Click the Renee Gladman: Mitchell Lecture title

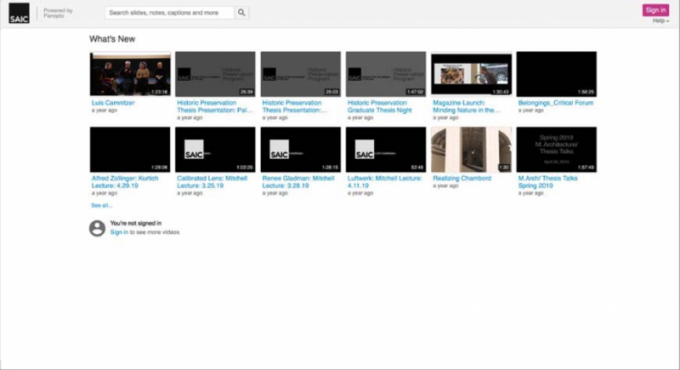[x=298, y=182]
